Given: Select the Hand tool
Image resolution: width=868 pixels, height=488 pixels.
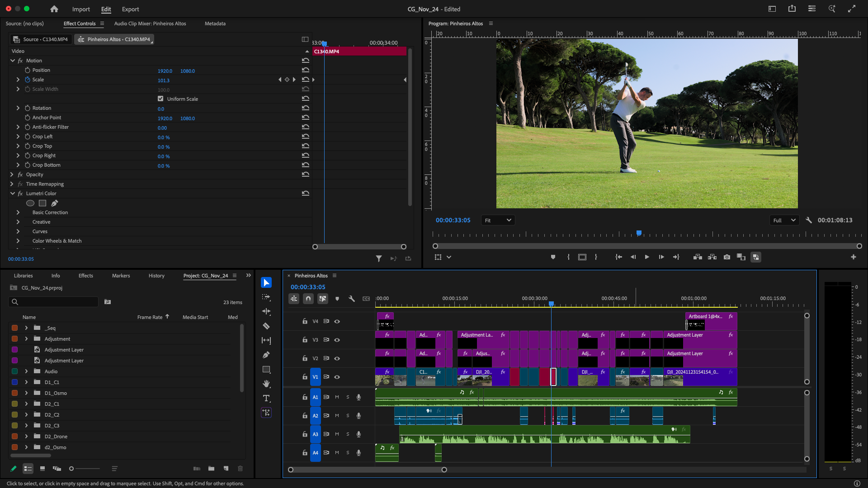Looking at the screenshot, I should coord(266,384).
